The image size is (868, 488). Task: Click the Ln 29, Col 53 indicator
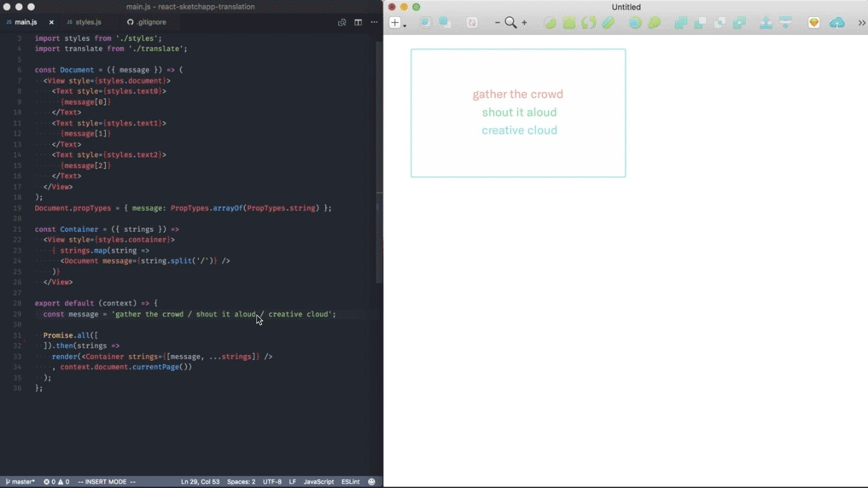click(x=200, y=482)
